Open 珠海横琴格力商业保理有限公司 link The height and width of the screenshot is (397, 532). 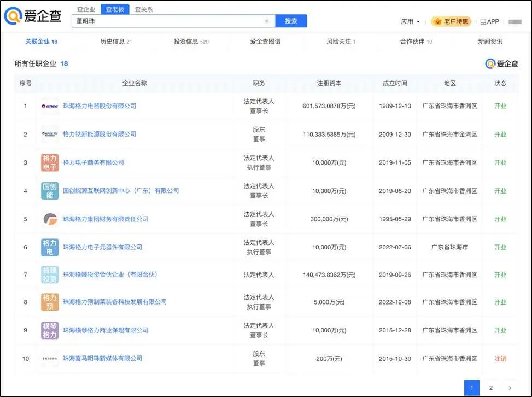click(x=106, y=330)
